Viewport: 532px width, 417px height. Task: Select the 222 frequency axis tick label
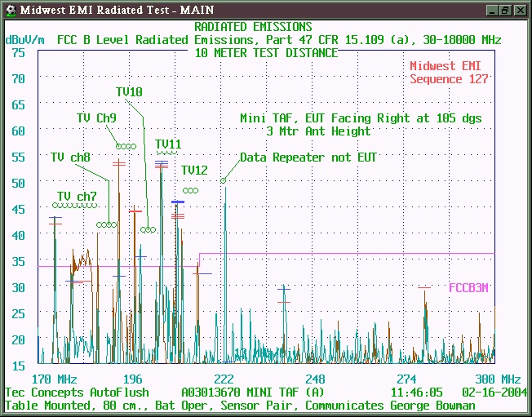(x=224, y=379)
